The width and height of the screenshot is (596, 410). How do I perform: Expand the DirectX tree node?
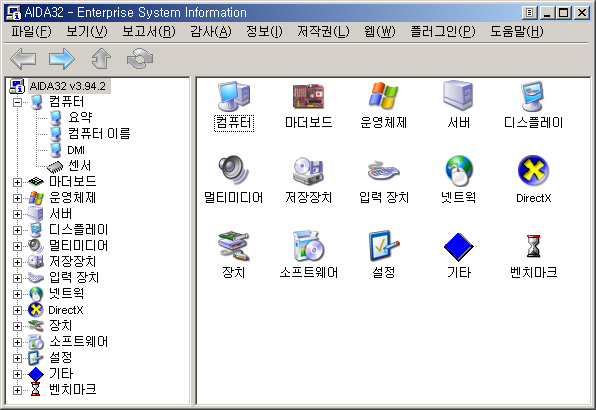point(17,310)
